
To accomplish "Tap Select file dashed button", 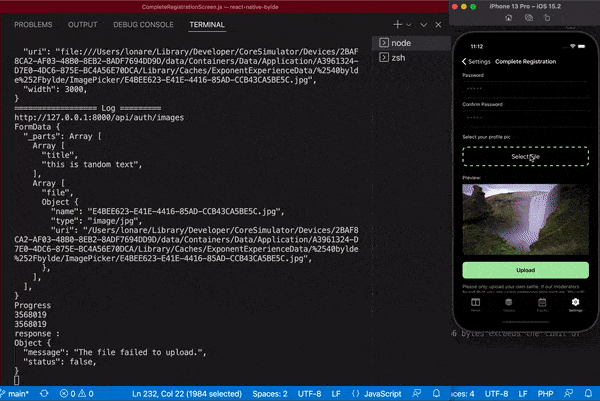I will [525, 156].
